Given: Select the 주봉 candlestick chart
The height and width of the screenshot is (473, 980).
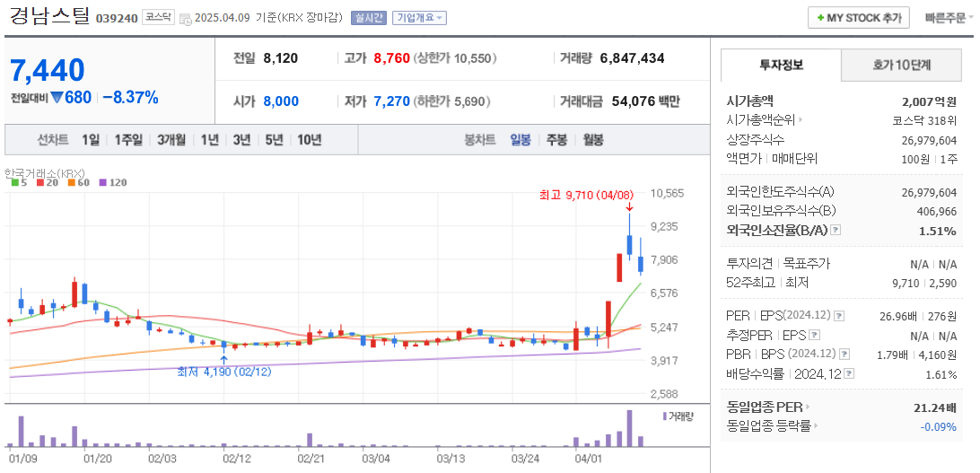Looking at the screenshot, I should [557, 140].
